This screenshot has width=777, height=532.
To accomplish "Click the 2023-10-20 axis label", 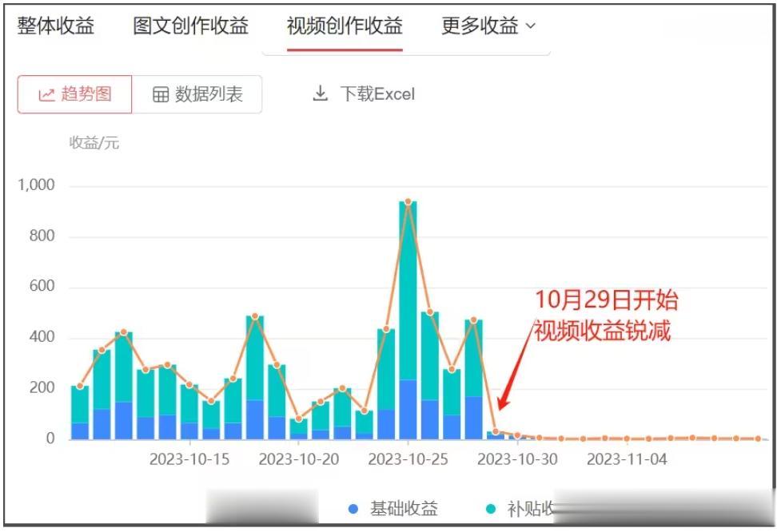I will click(299, 459).
